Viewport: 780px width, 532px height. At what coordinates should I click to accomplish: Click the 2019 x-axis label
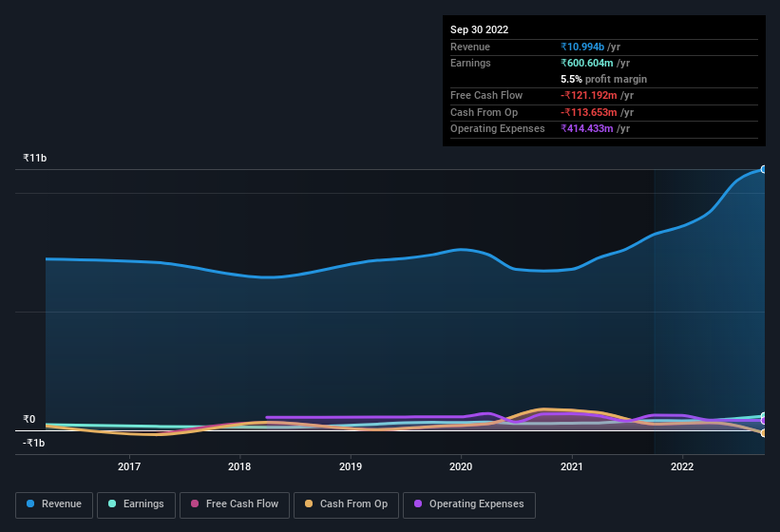pos(351,466)
